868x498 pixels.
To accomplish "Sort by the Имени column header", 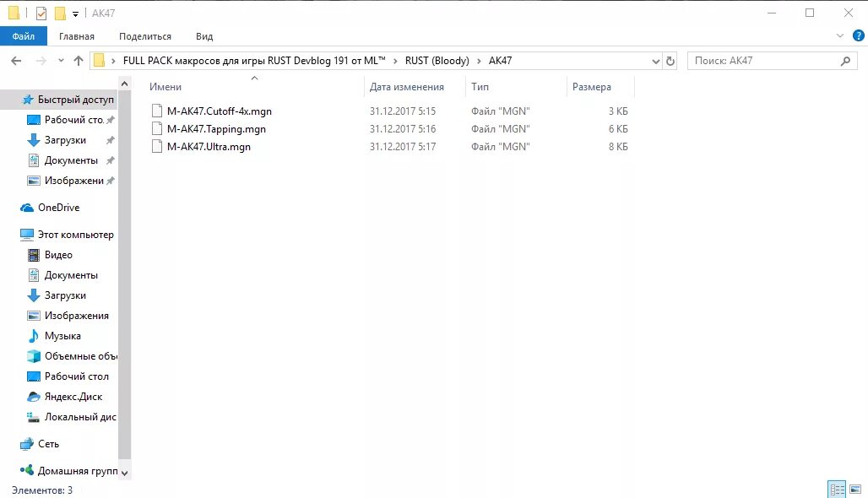I will pyautogui.click(x=165, y=87).
